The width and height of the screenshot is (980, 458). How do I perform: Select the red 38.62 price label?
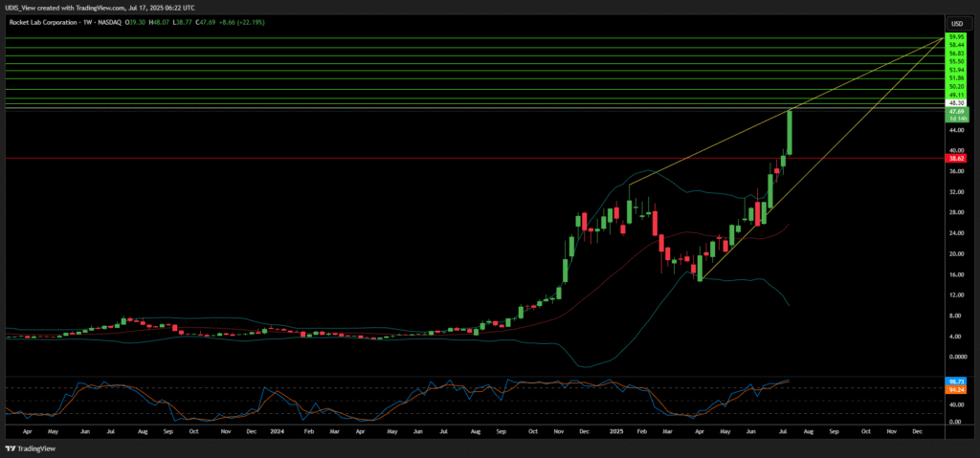[955, 158]
